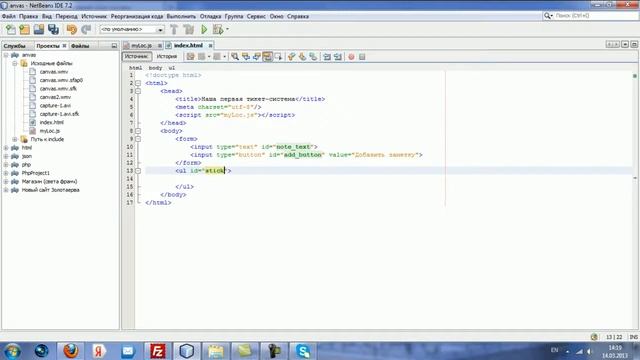
Task: Click Shift Line Right icon
Action: click(x=338, y=57)
